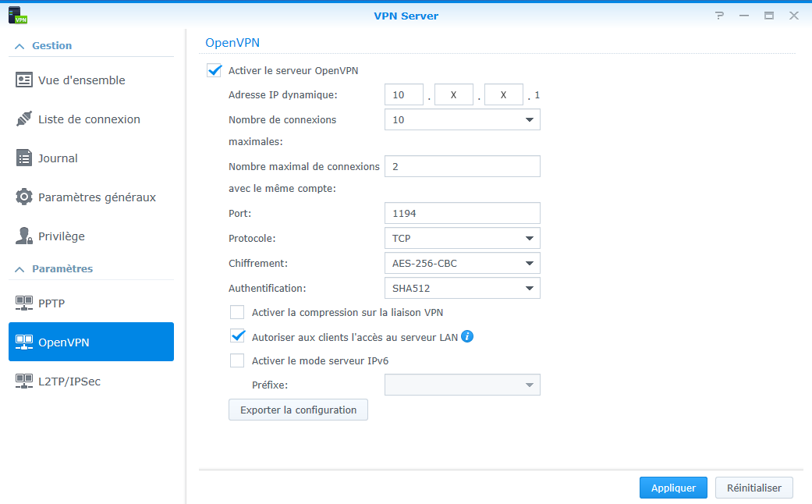
Task: Click the VPN Server app icon
Action: point(18,15)
